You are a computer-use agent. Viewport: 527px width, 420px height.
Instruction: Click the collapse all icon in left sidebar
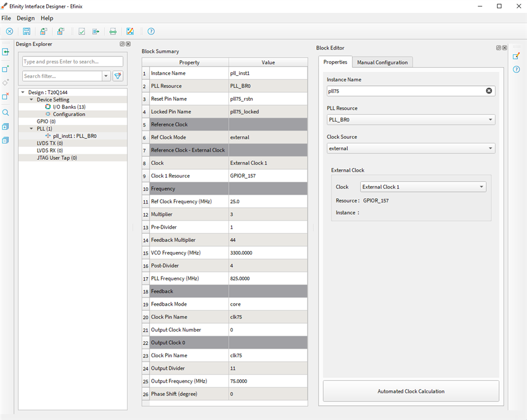[x=6, y=140]
